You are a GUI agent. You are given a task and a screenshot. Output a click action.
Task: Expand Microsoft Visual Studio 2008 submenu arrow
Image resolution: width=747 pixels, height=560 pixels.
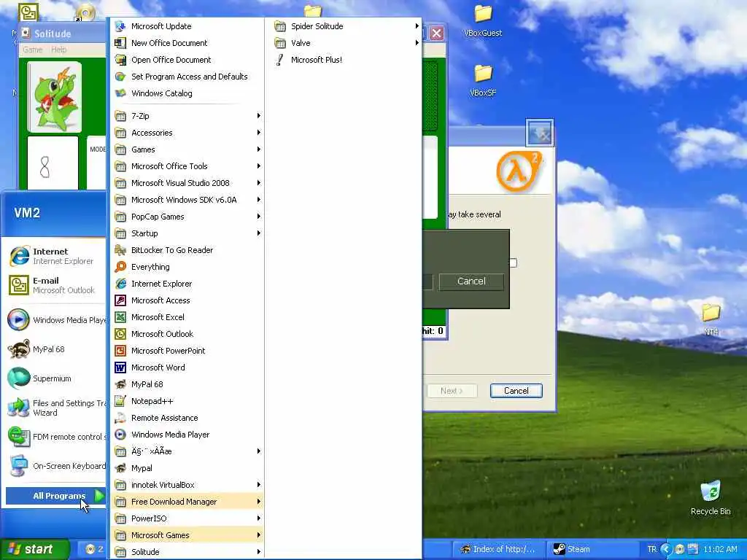tap(259, 183)
